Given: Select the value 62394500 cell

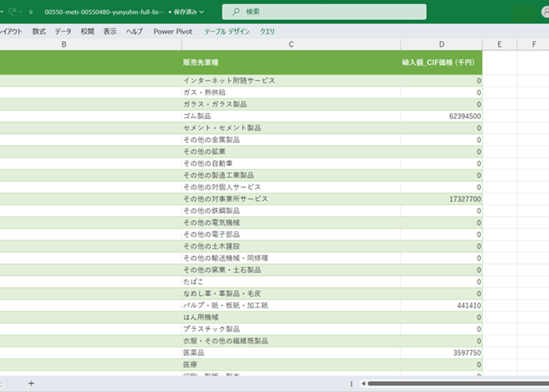Looking at the screenshot, I should point(441,116).
